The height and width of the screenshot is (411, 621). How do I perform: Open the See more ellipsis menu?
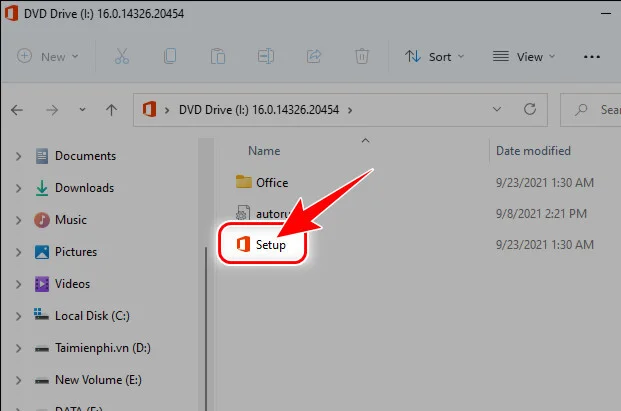[x=592, y=57]
